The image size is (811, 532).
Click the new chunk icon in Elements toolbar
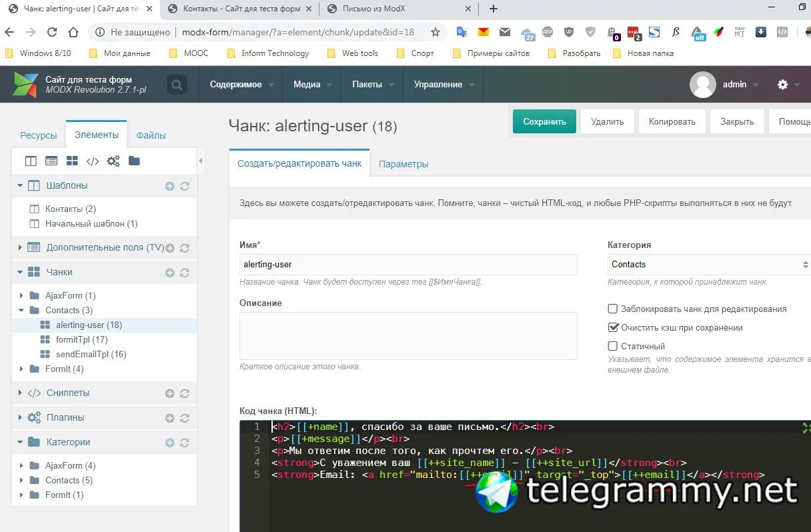click(x=72, y=161)
